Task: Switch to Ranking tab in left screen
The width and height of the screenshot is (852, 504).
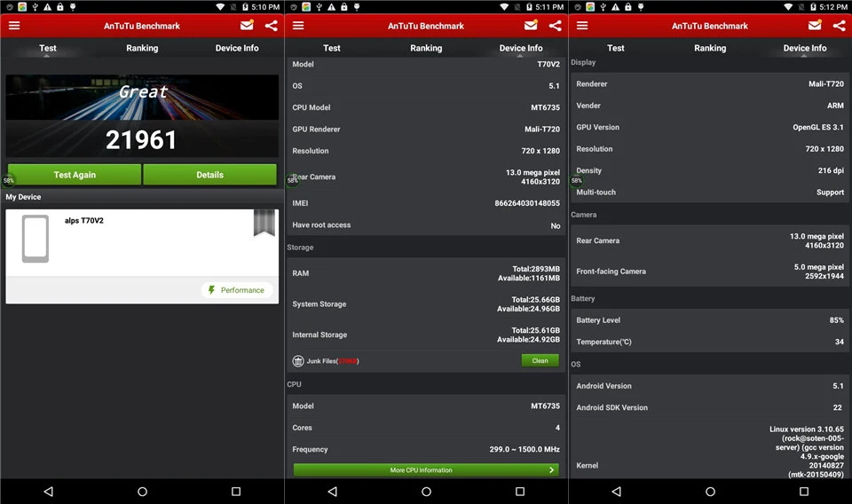Action: [142, 48]
